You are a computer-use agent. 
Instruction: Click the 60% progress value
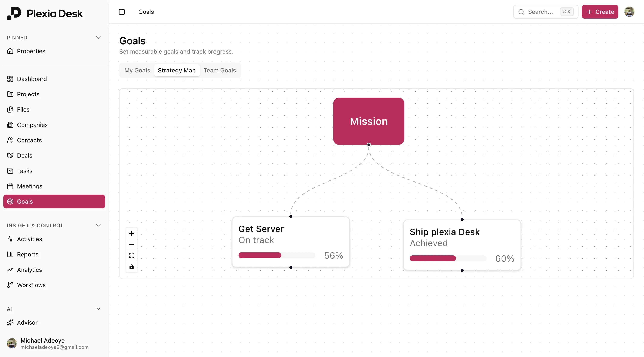coord(505,259)
